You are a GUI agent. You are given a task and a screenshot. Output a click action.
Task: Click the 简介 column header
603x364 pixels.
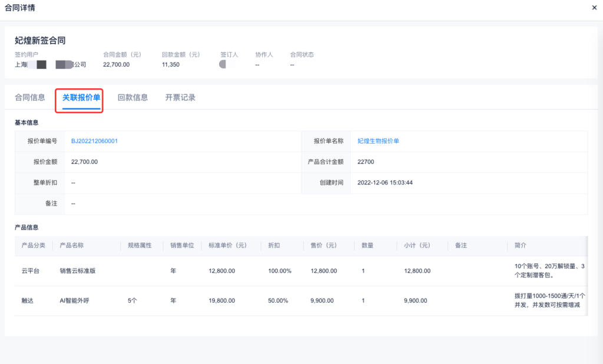point(521,245)
